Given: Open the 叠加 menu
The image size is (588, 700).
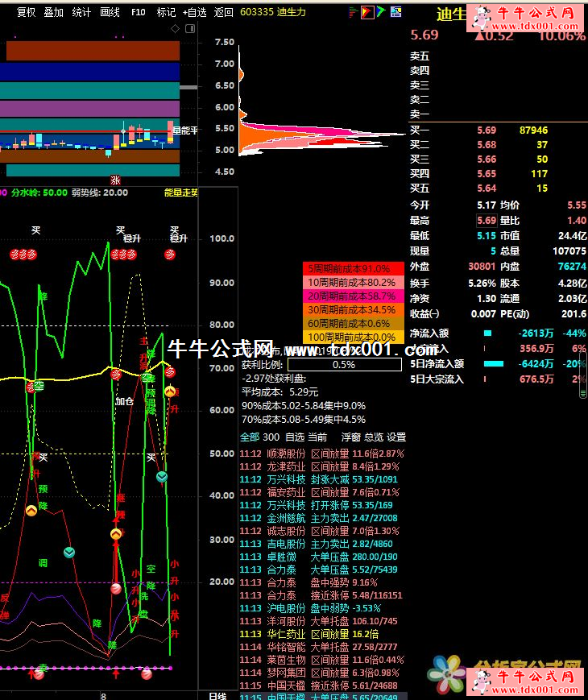Looking at the screenshot, I should [54, 12].
